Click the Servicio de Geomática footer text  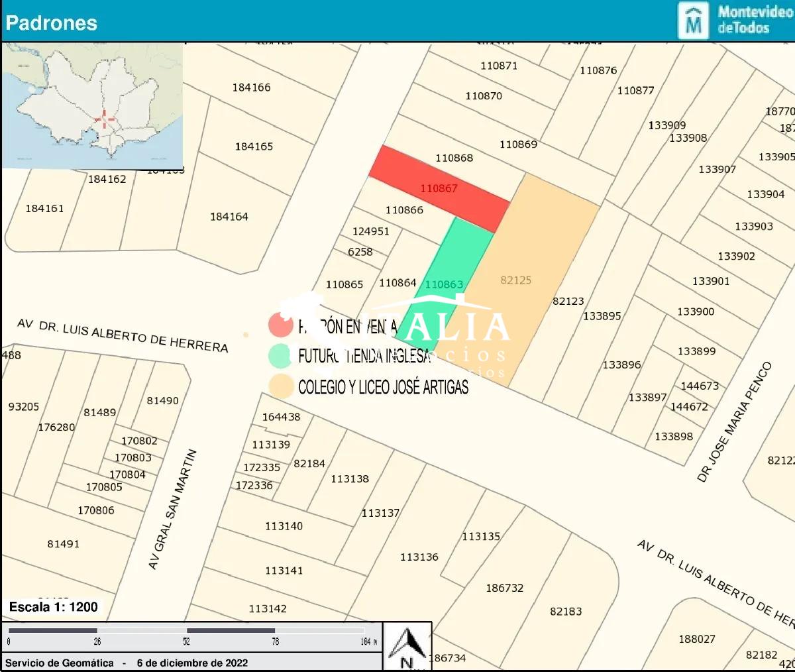pos(60,663)
